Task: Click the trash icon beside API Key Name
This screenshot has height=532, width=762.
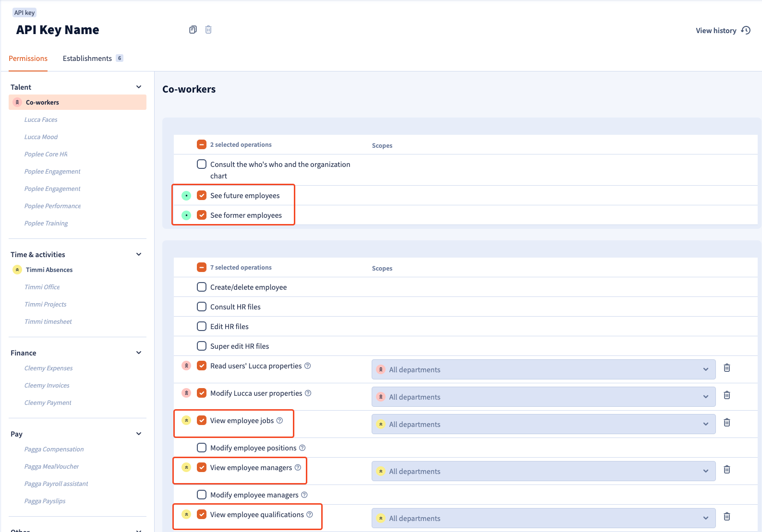Action: (x=208, y=30)
